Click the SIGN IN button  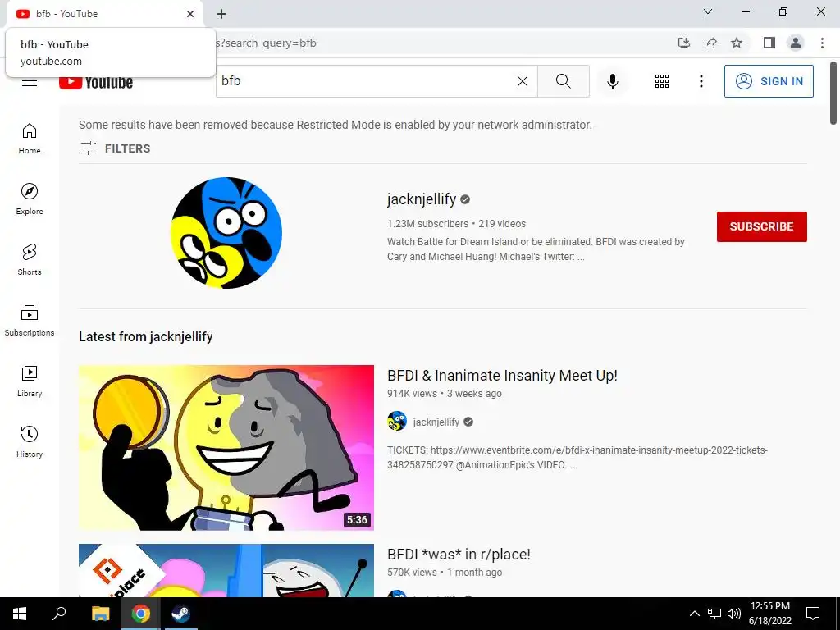(x=769, y=81)
